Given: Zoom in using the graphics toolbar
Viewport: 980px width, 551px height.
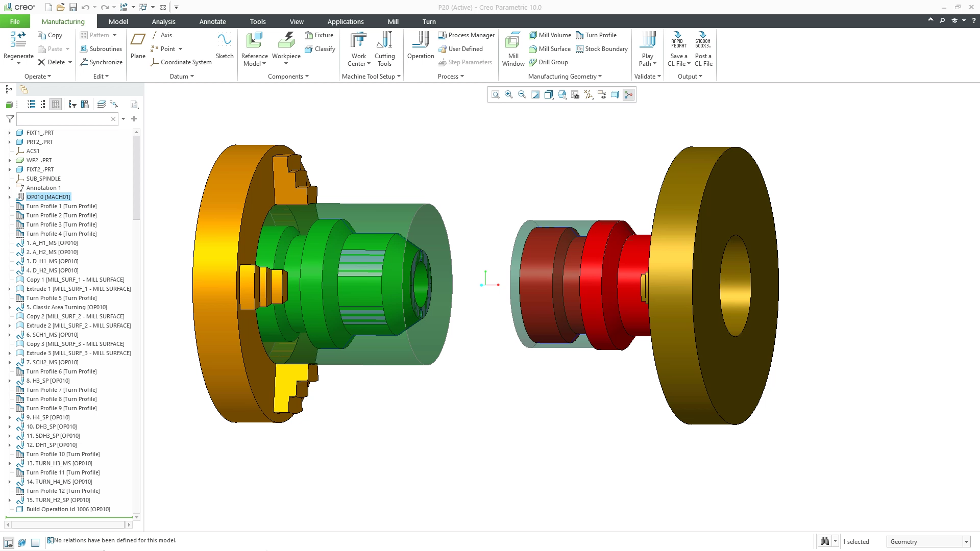Looking at the screenshot, I should coord(508,95).
